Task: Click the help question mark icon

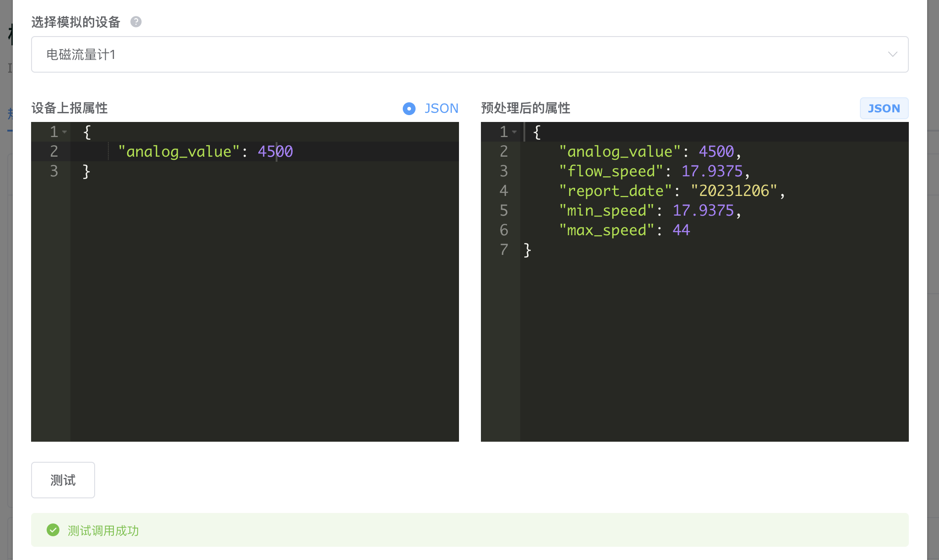Action: (136, 22)
